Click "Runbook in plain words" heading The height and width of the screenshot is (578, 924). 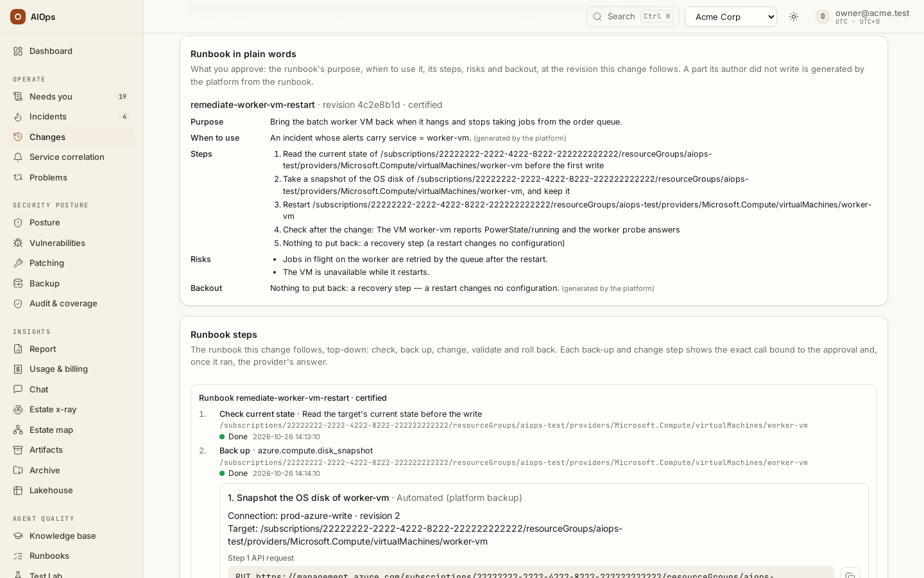point(243,54)
